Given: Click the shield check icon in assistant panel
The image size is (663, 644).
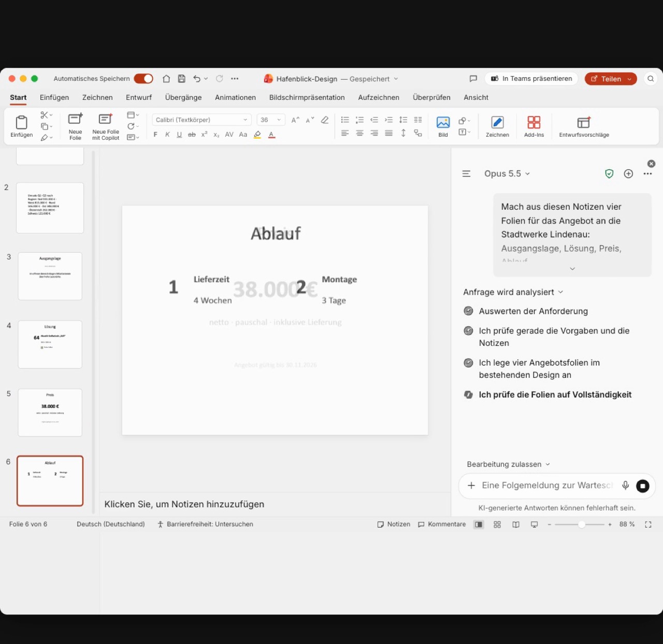Looking at the screenshot, I should click(609, 174).
